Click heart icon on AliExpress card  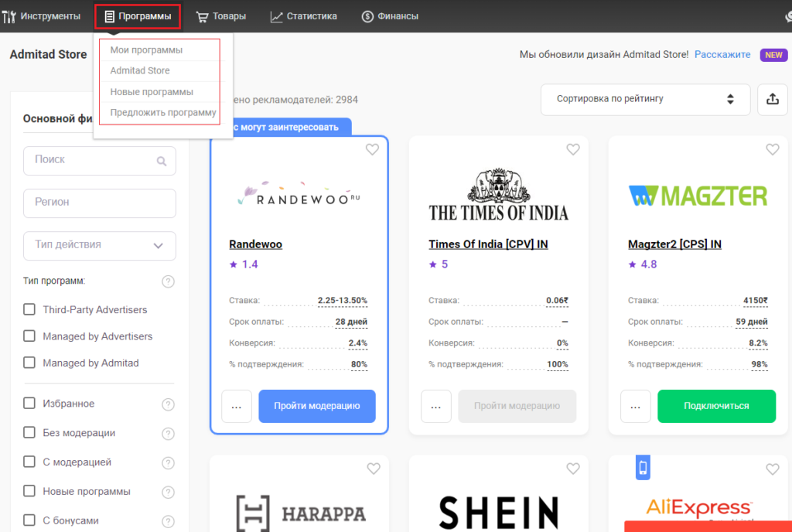(x=773, y=469)
